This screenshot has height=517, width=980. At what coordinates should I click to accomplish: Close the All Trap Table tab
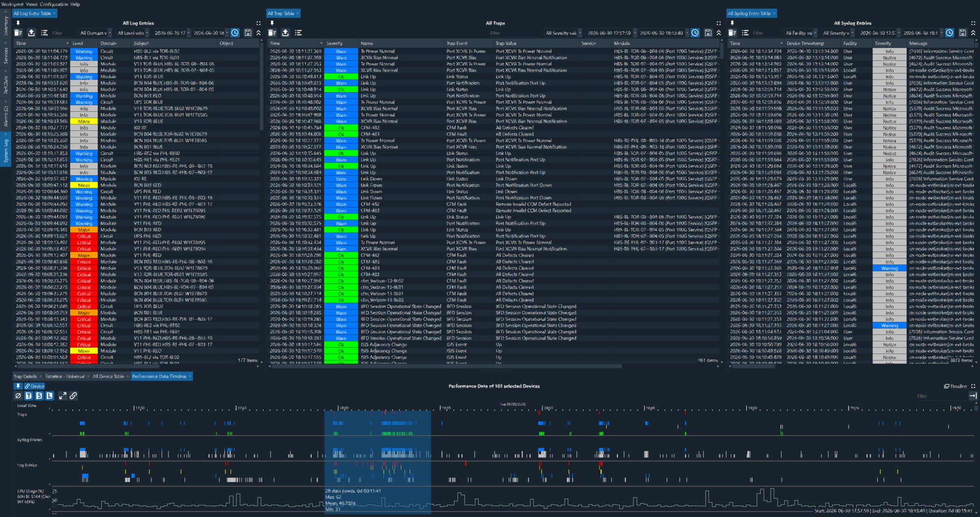point(297,13)
